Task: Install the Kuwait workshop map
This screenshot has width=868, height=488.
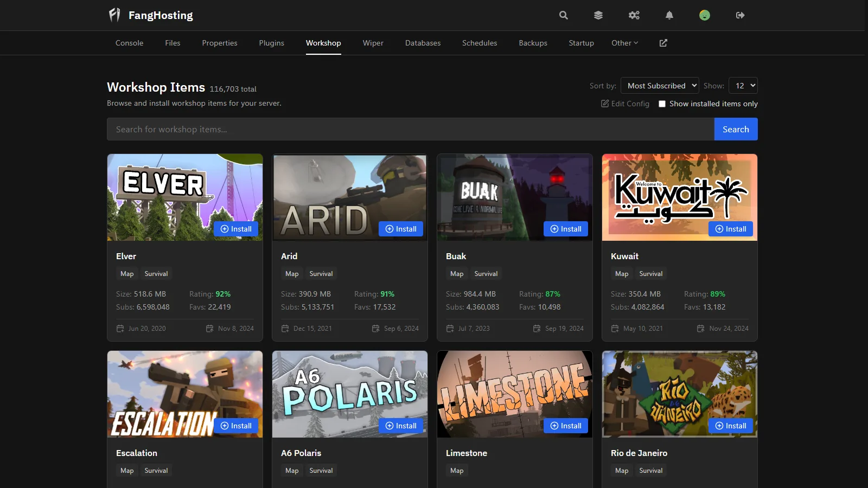Action: pos(731,229)
